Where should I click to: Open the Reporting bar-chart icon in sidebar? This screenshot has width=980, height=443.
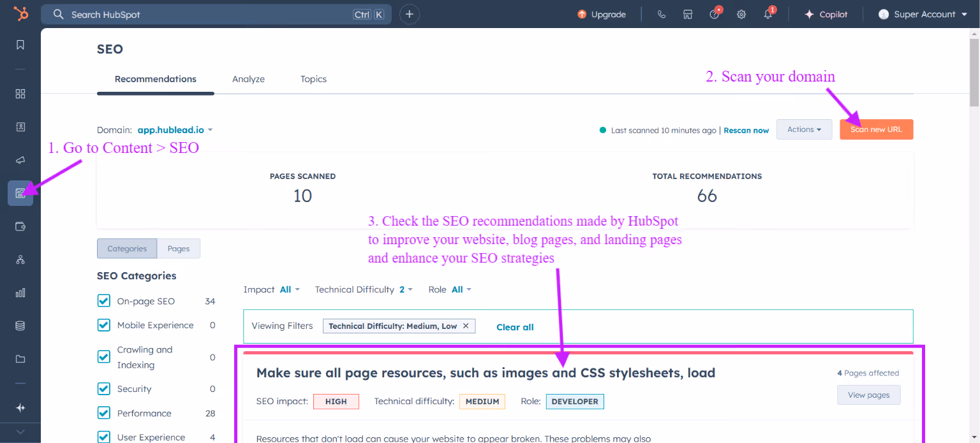(x=20, y=293)
